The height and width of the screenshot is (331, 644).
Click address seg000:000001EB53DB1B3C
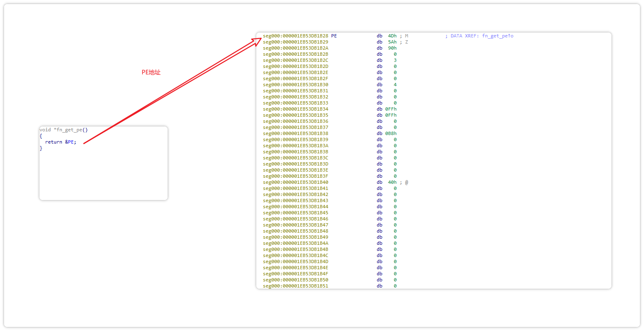tap(295, 158)
